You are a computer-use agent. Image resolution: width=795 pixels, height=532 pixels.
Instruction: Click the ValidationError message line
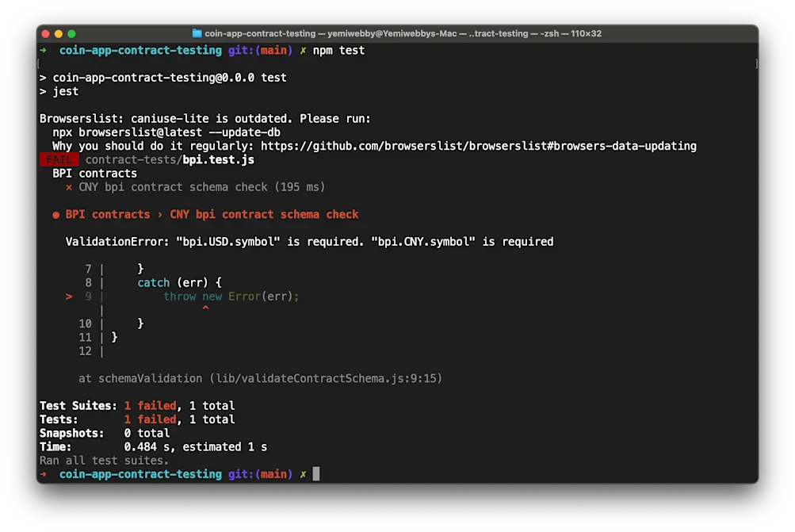tap(309, 242)
